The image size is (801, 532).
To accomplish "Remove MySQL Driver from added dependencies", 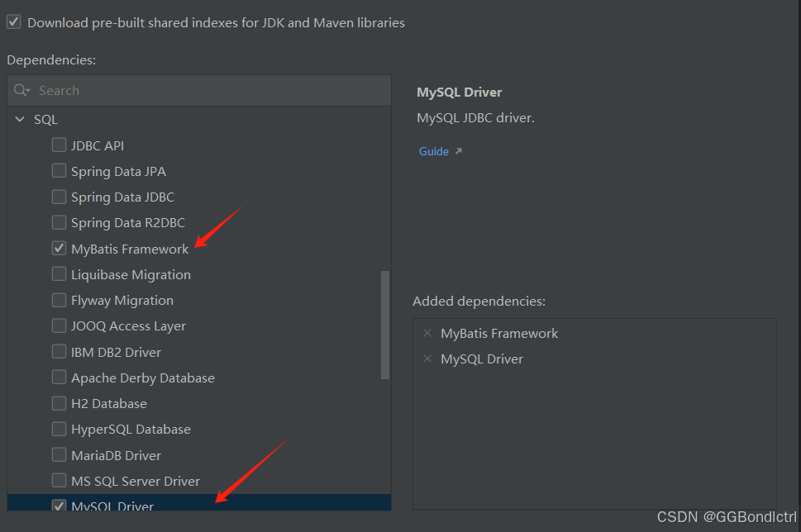I will 427,359.
